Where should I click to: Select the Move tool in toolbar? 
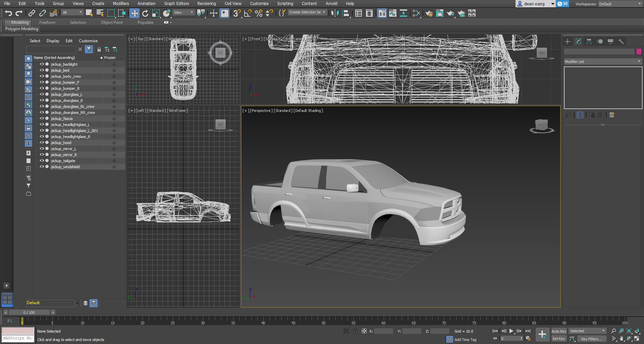(134, 13)
